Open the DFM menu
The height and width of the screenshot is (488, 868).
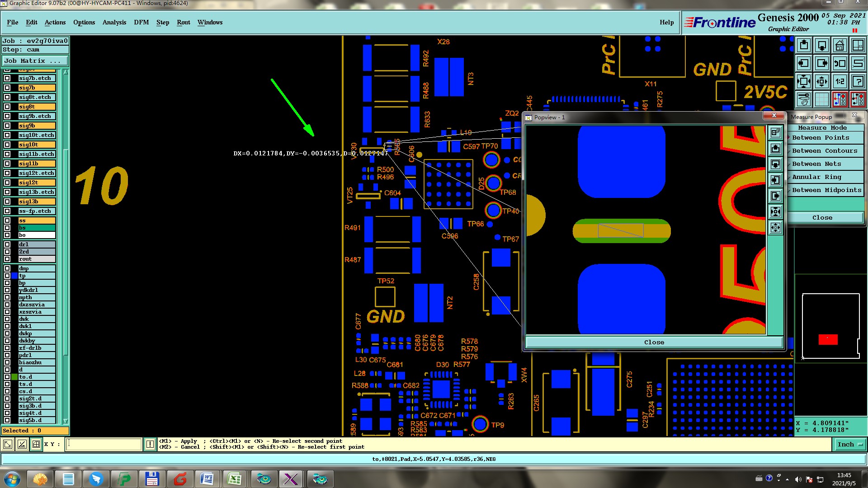(x=141, y=22)
